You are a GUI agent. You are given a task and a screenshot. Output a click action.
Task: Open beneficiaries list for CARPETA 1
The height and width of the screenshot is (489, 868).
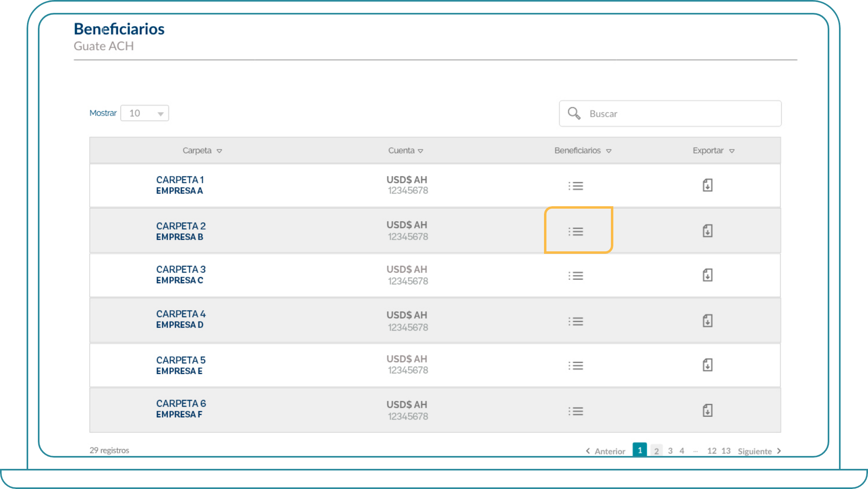tap(575, 186)
